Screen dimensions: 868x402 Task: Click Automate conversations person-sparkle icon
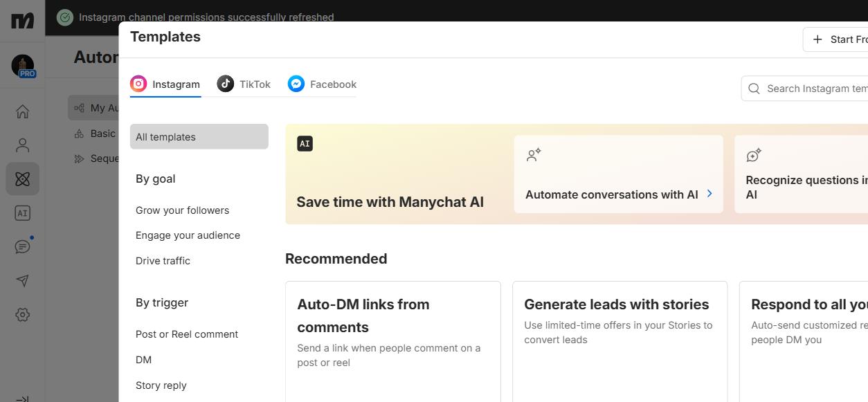[x=534, y=155]
